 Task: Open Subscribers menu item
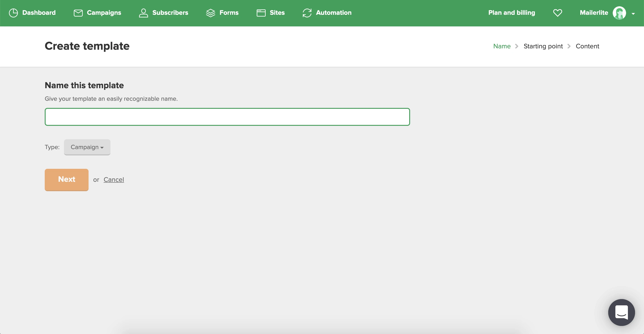170,13
